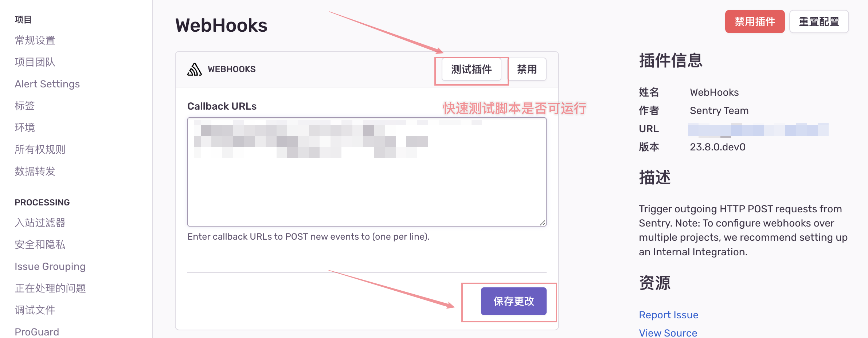Open the Report Issue link
The height and width of the screenshot is (338, 868).
(669, 315)
